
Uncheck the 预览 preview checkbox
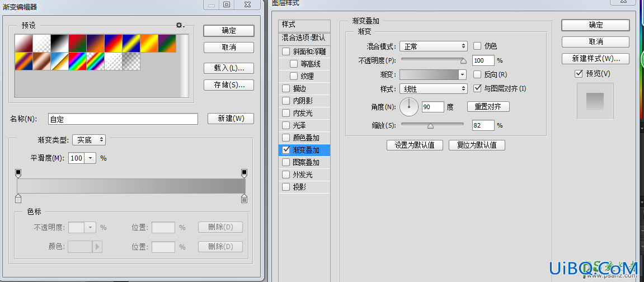pos(579,73)
